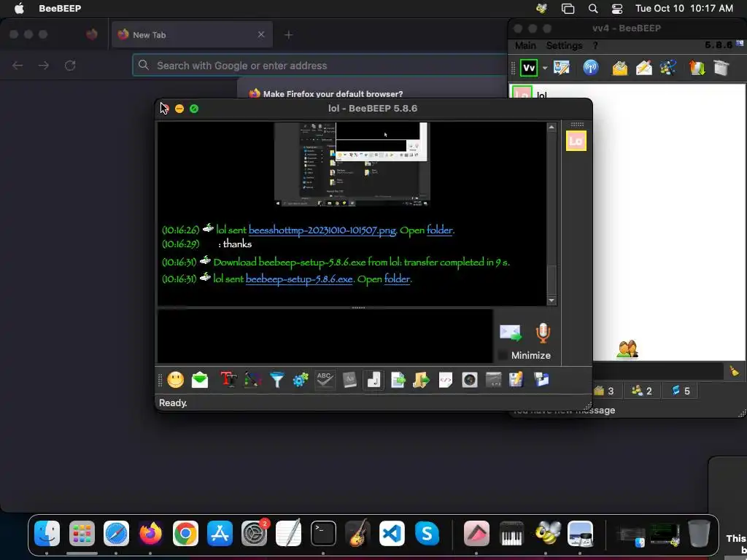747x560 pixels.
Task: Toggle the Enter-key send option icon
Action: tap(373, 379)
